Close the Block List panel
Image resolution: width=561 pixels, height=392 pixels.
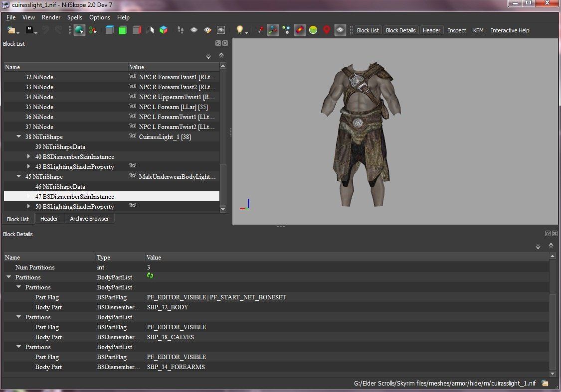225,43
